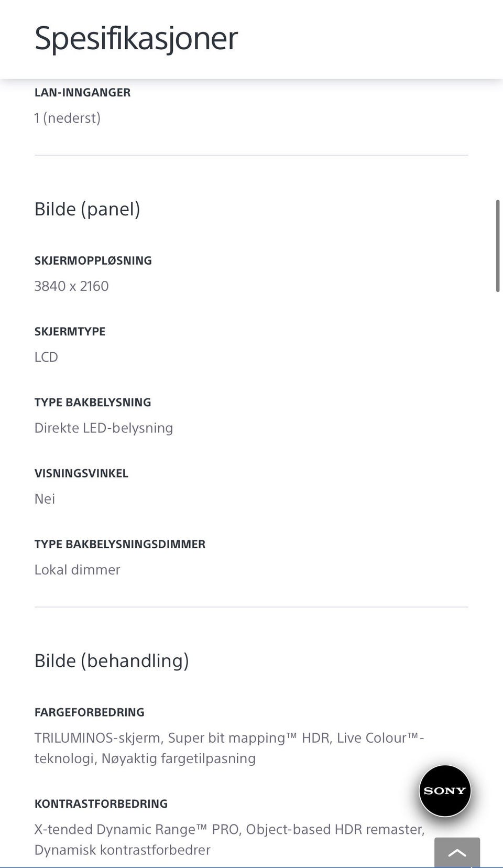Click the vertical scrollbar thumb
Viewport: 503px width, 868px height.
tap(497, 245)
